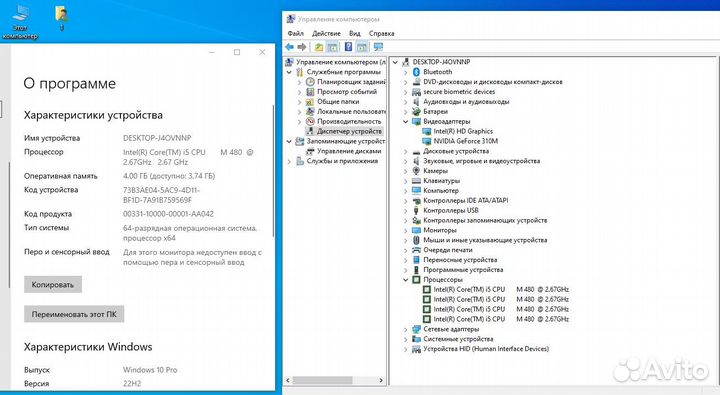Click the monitor scan toolbar icon
This screenshot has height=395, width=720.
378,47
